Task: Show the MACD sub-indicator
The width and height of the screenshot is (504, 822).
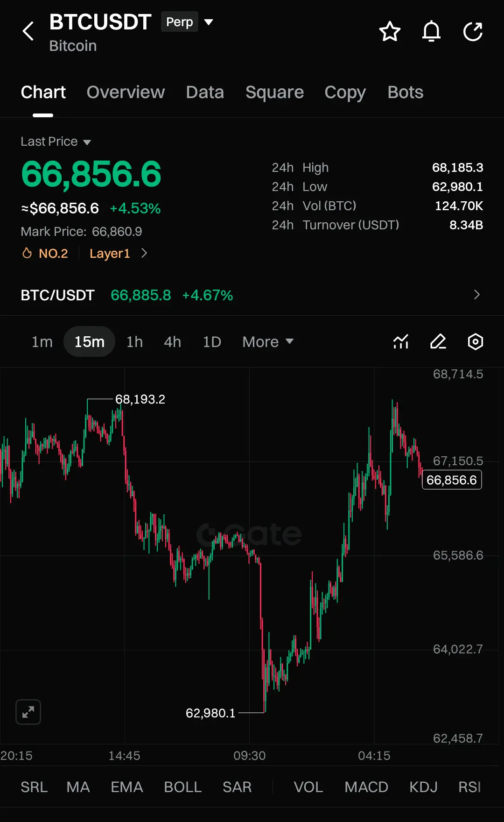Action: (x=366, y=787)
